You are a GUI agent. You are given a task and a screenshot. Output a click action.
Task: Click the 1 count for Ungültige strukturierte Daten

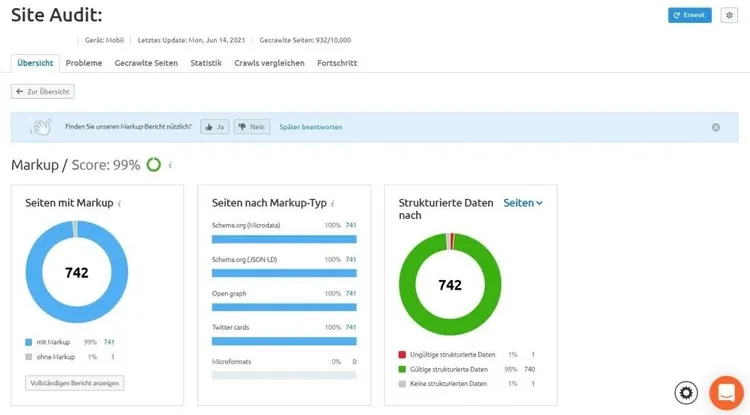(x=533, y=355)
